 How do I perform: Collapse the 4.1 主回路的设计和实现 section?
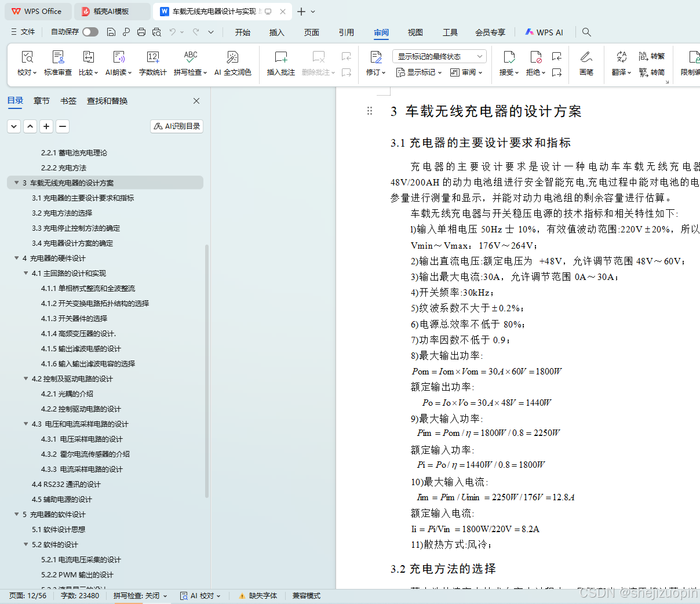25,273
